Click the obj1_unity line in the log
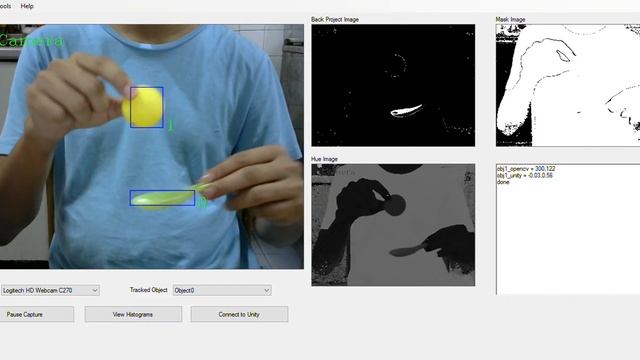The image size is (640, 360). pos(525,176)
